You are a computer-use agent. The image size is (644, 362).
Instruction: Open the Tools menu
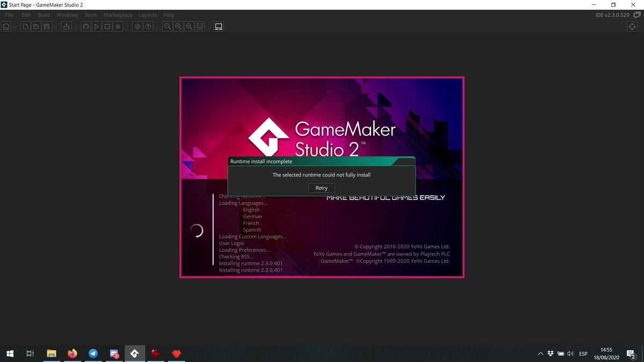[x=91, y=15]
